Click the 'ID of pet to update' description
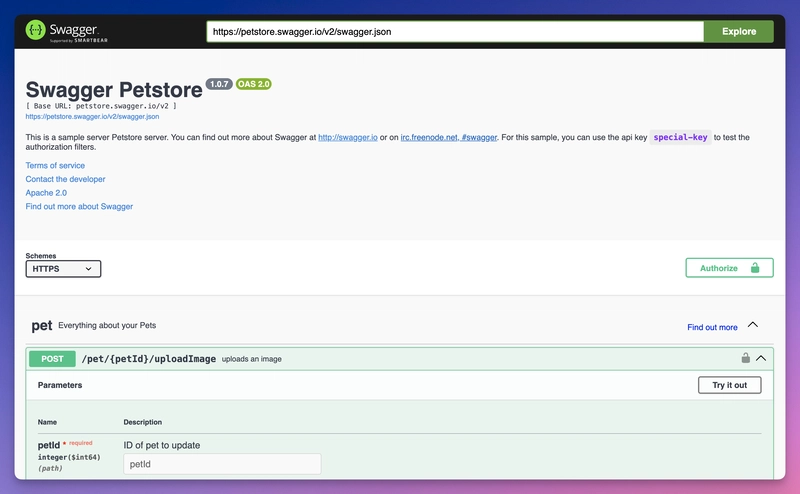 tap(162, 445)
